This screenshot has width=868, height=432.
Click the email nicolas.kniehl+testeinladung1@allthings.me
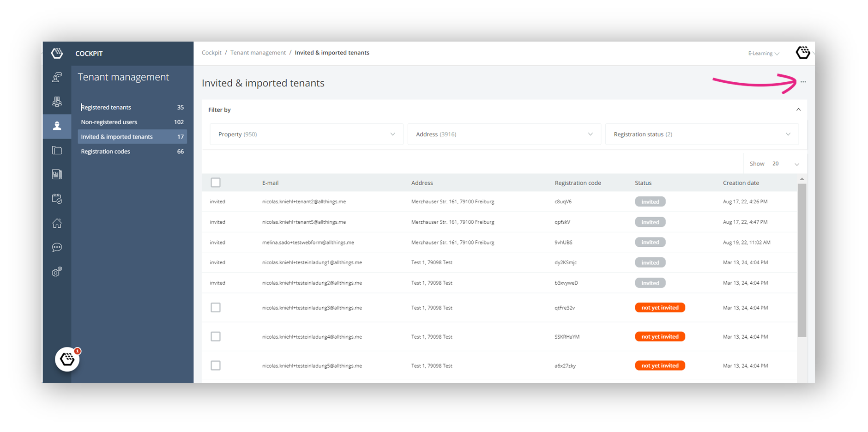coord(312,262)
